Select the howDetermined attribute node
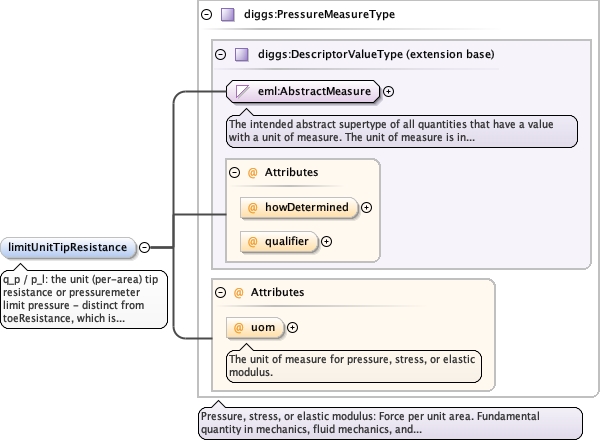 point(299,208)
